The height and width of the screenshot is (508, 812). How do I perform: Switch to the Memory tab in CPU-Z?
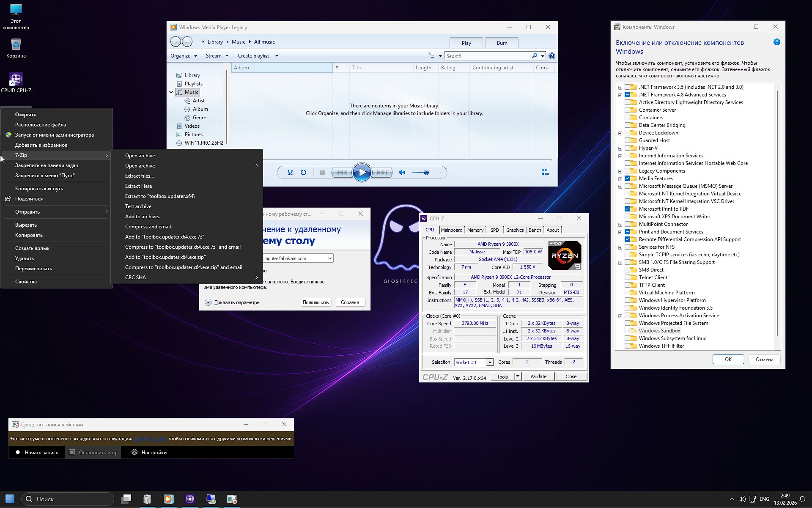coord(475,230)
